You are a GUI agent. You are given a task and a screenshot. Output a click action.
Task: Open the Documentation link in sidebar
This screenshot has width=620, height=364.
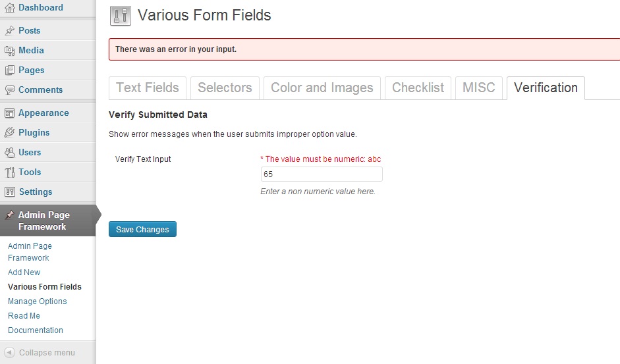[x=35, y=330]
